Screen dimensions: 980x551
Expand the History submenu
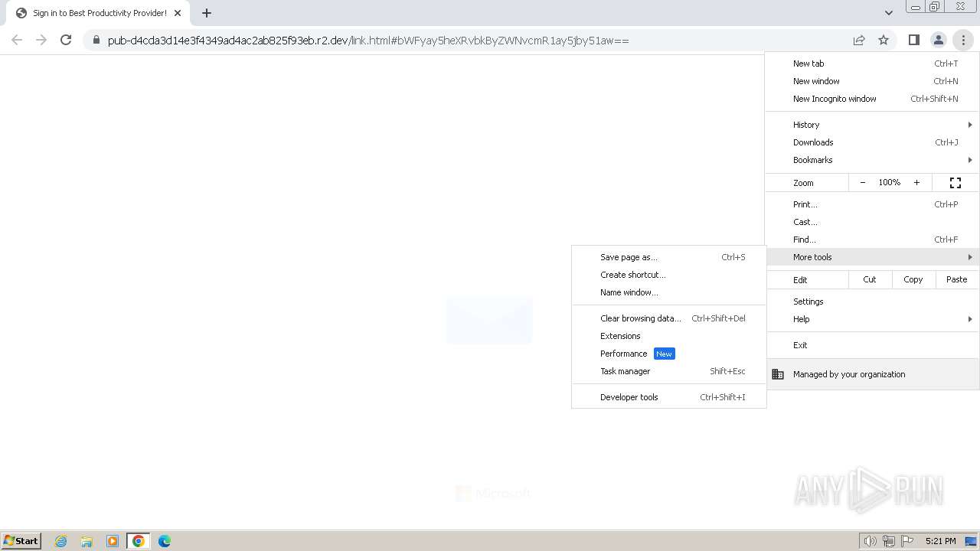[x=872, y=125]
